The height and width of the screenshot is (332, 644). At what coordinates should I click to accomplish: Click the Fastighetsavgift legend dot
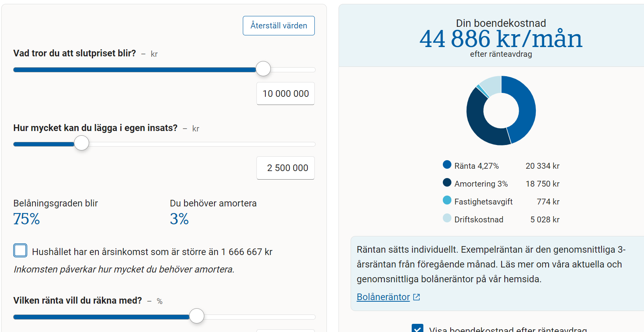[x=447, y=201]
